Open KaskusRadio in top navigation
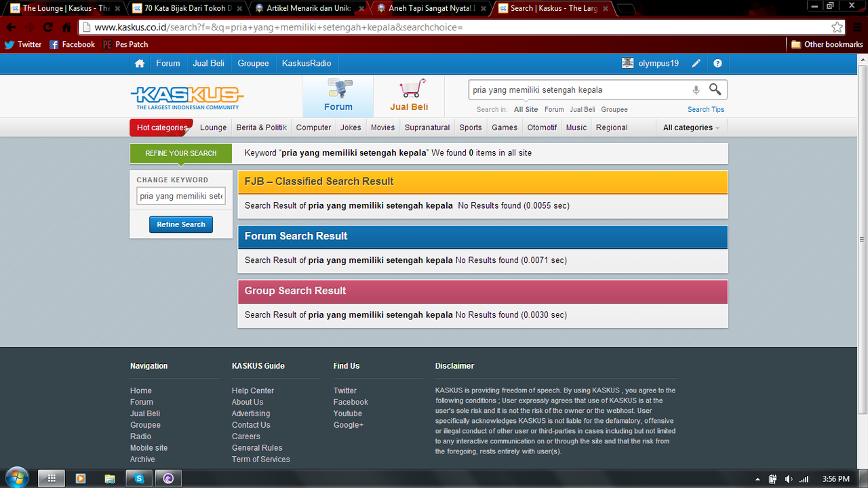 tap(307, 63)
